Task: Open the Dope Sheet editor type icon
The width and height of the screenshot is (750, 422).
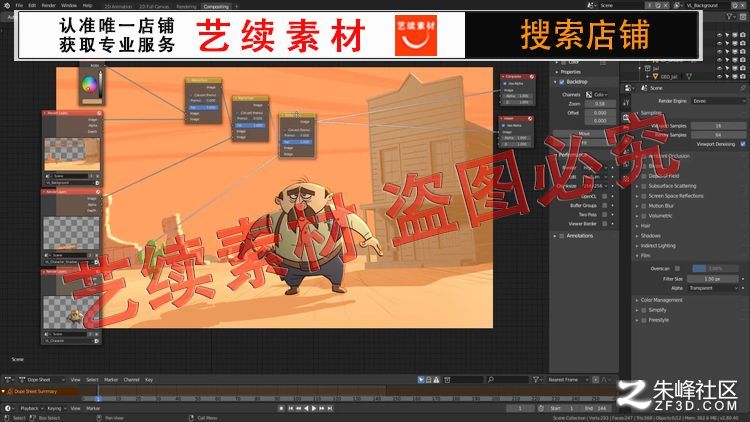Action: point(9,379)
